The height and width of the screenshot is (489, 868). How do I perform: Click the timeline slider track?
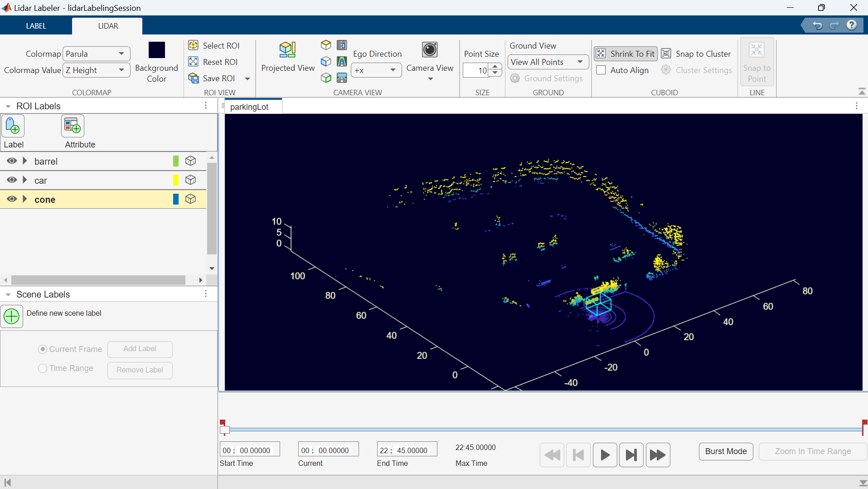click(x=545, y=429)
